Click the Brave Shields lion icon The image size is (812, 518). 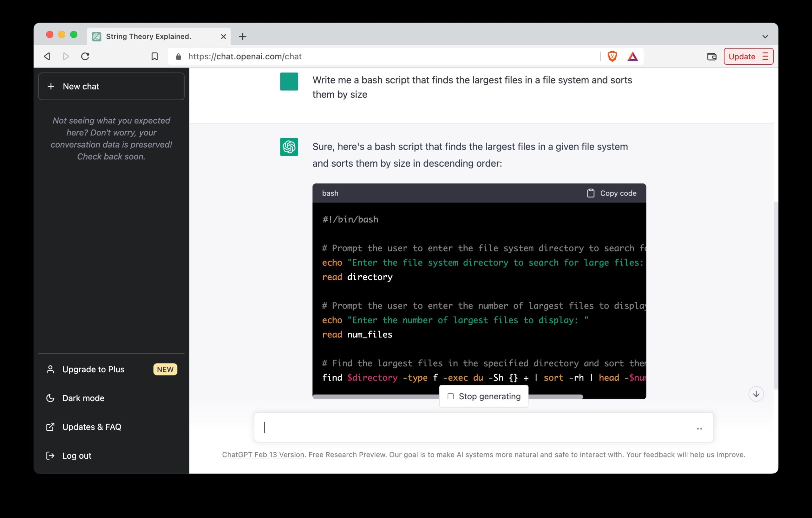pos(612,56)
